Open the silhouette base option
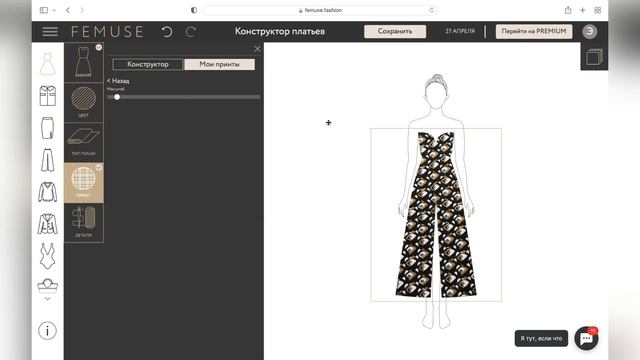Viewport: 640px width, 360px height. pos(84,62)
